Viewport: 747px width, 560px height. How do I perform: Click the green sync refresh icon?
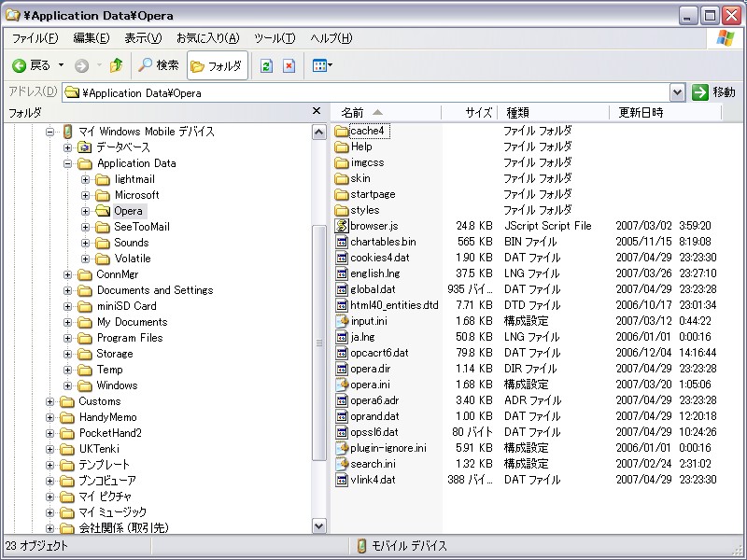[266, 65]
